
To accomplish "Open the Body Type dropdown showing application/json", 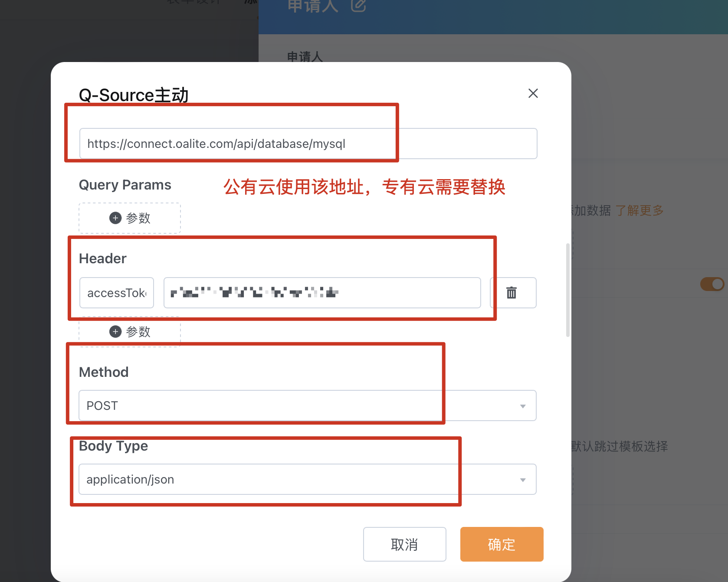I will [x=307, y=479].
